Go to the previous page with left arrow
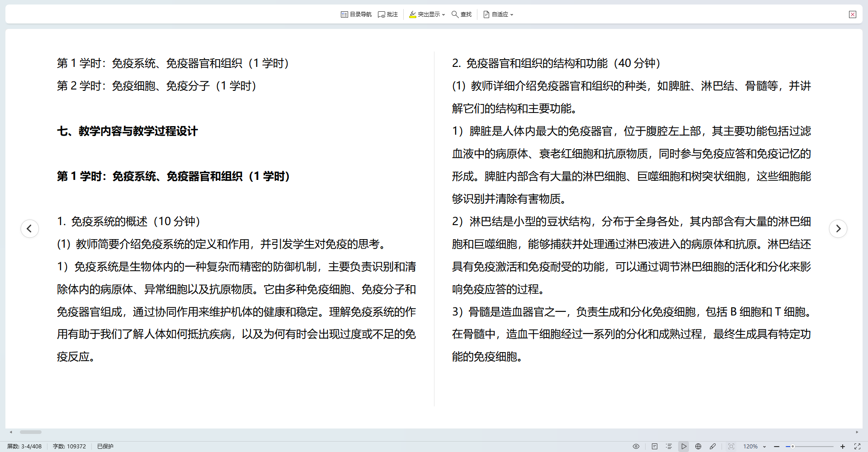868x452 pixels. click(x=30, y=229)
